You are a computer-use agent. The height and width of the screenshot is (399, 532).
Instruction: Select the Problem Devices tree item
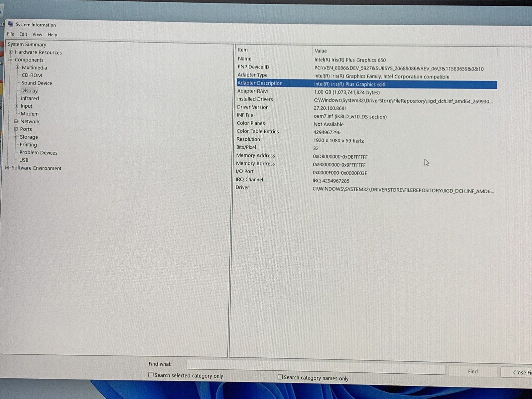[38, 153]
